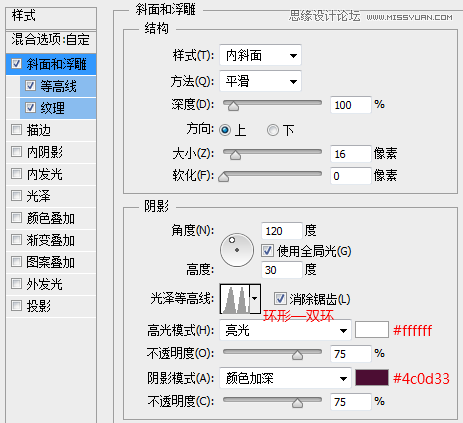Image resolution: width=463 pixels, height=423 pixels.
Task: Open the gloss contour (光泽等高线) preview thumbnail
Action: coord(235,299)
